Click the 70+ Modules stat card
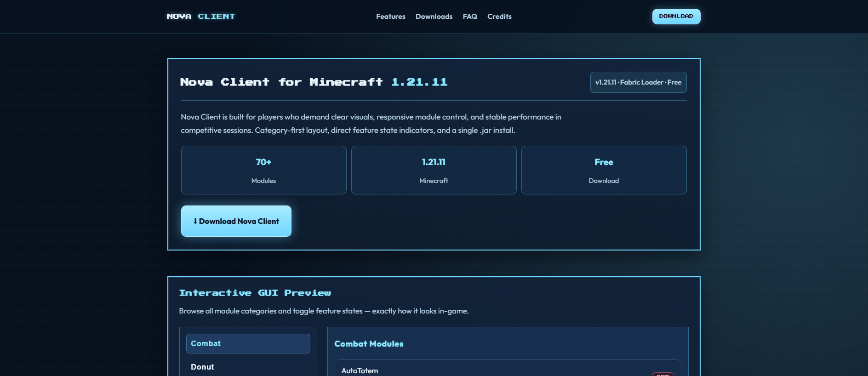The width and height of the screenshot is (868, 376). click(x=264, y=170)
